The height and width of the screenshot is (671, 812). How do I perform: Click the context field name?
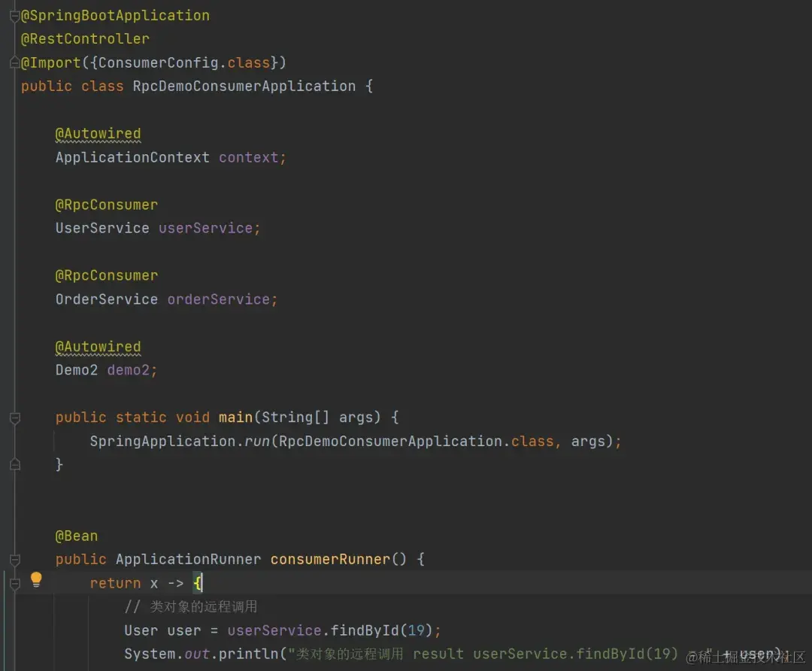[249, 157]
